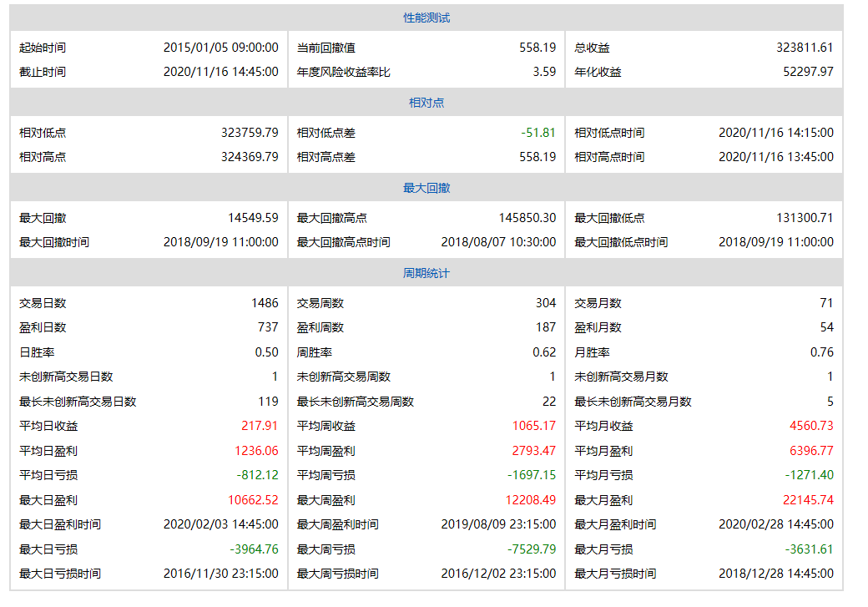Click 最大日盈利时间 value 2020/02/03 14:45:00

point(221,525)
